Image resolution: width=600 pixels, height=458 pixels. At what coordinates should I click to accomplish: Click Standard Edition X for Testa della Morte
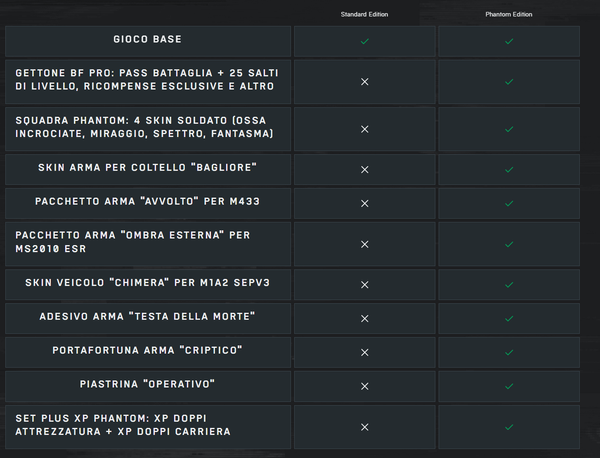tap(365, 318)
